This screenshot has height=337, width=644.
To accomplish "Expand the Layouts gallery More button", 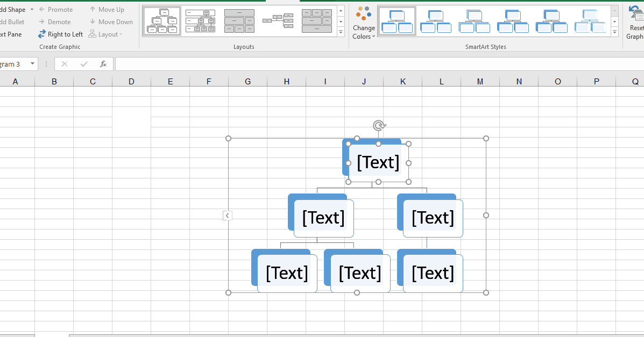I will 341,32.
